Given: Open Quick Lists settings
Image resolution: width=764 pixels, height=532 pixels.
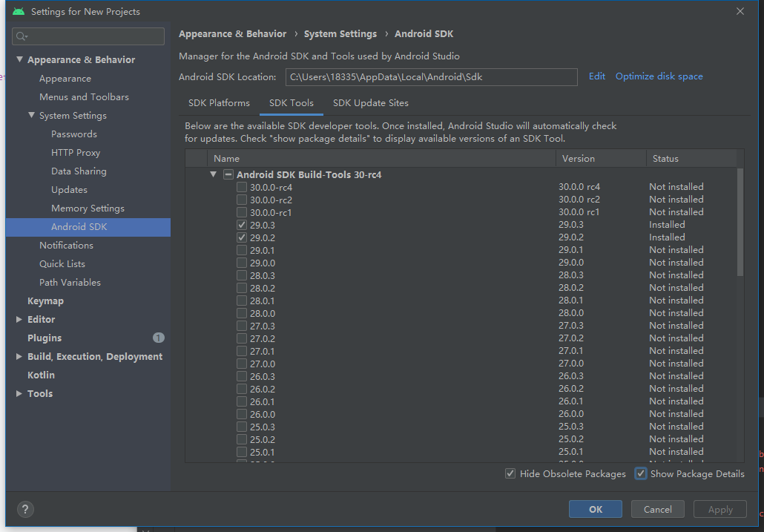Looking at the screenshot, I should point(62,263).
